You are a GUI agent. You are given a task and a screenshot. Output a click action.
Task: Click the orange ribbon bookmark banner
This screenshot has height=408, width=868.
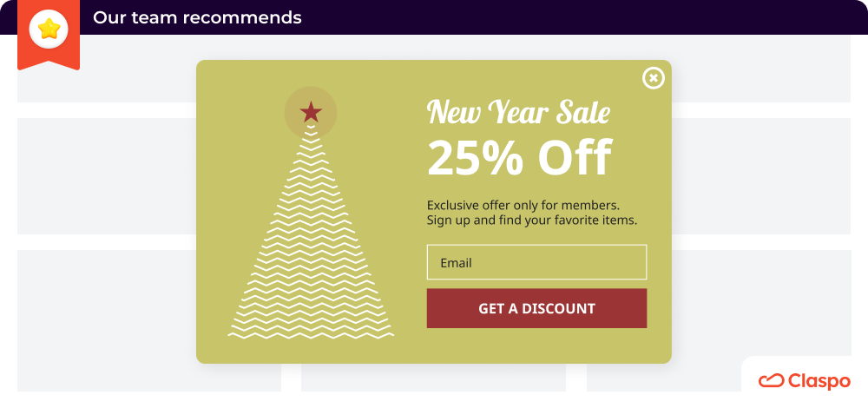point(49,35)
